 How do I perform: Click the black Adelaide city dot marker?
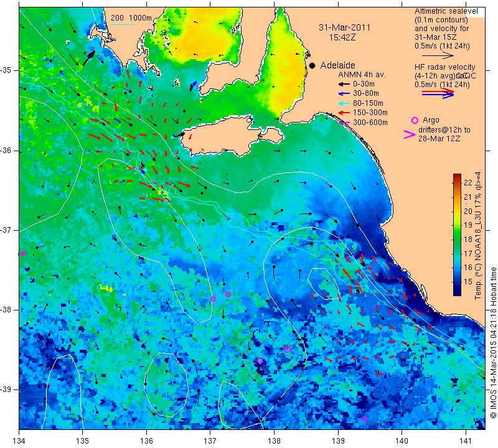coord(312,65)
